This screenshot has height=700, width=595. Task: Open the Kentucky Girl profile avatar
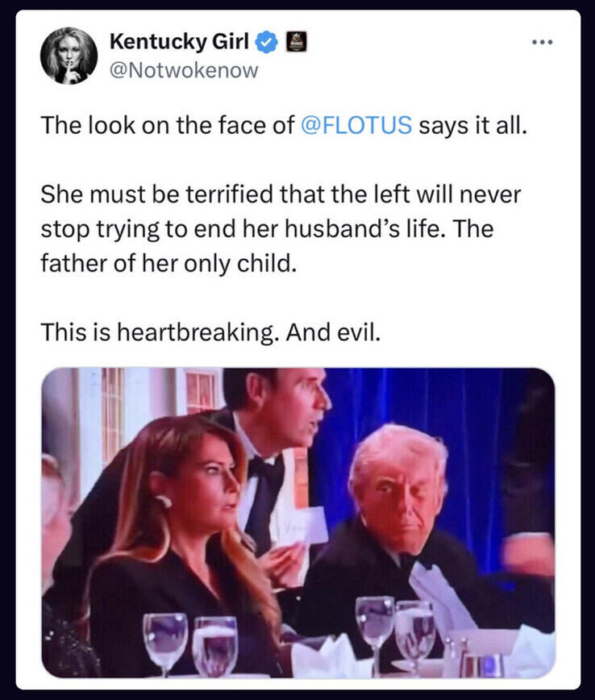69,55
